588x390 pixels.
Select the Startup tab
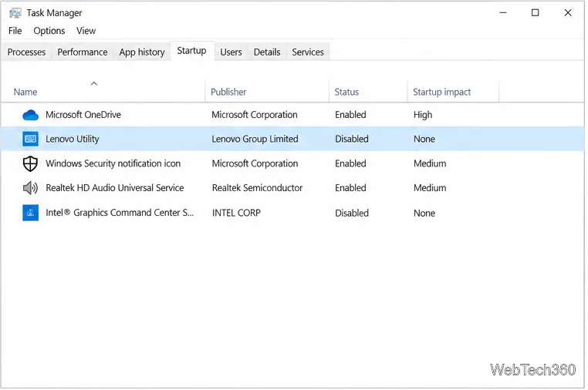(x=192, y=51)
